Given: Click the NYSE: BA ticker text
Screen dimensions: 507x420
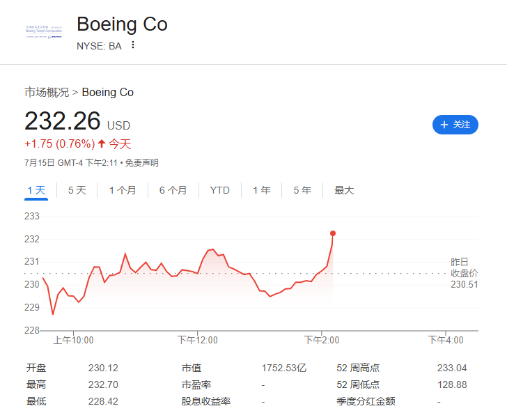Looking at the screenshot, I should coord(99,46).
